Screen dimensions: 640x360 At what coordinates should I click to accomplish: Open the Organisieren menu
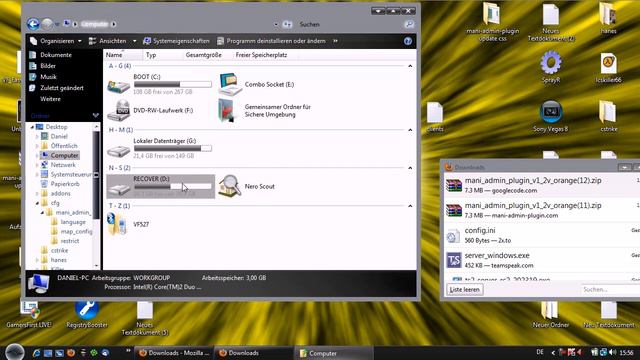coord(56,41)
